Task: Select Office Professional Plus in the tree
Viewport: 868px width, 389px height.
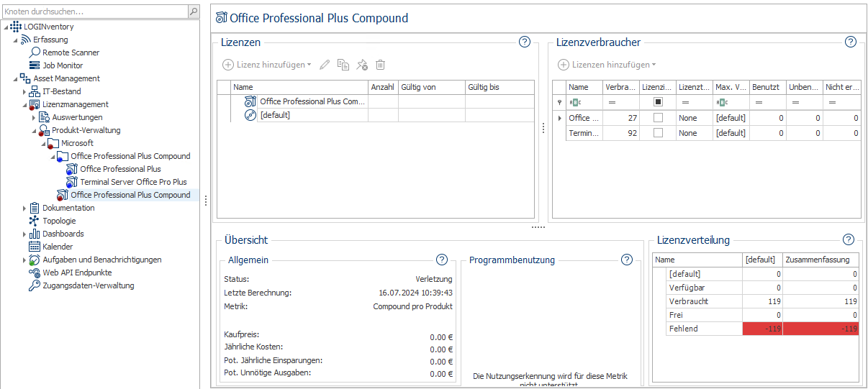Action: [120, 169]
